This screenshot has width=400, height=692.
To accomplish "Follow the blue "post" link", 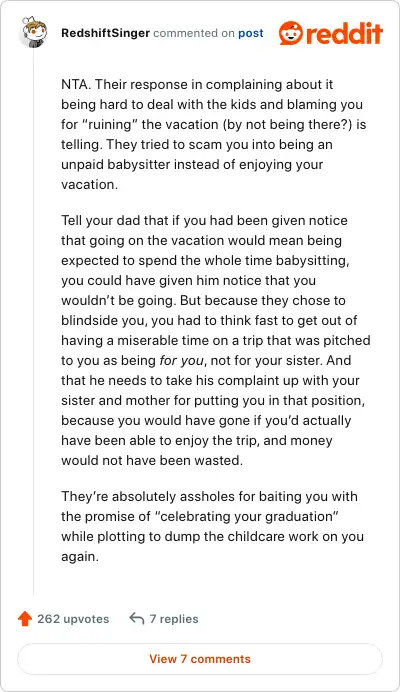I will (251, 33).
